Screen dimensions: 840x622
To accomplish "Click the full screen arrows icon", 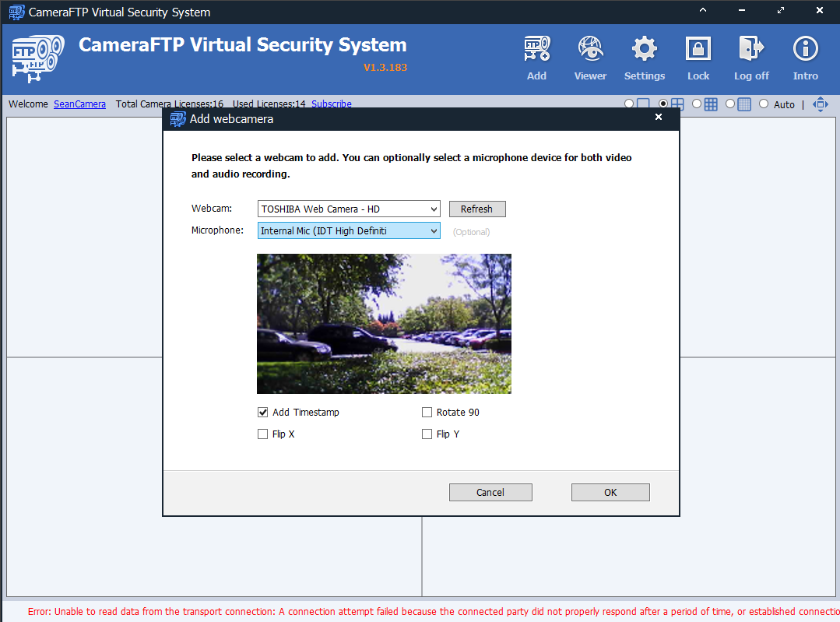I will point(821,104).
